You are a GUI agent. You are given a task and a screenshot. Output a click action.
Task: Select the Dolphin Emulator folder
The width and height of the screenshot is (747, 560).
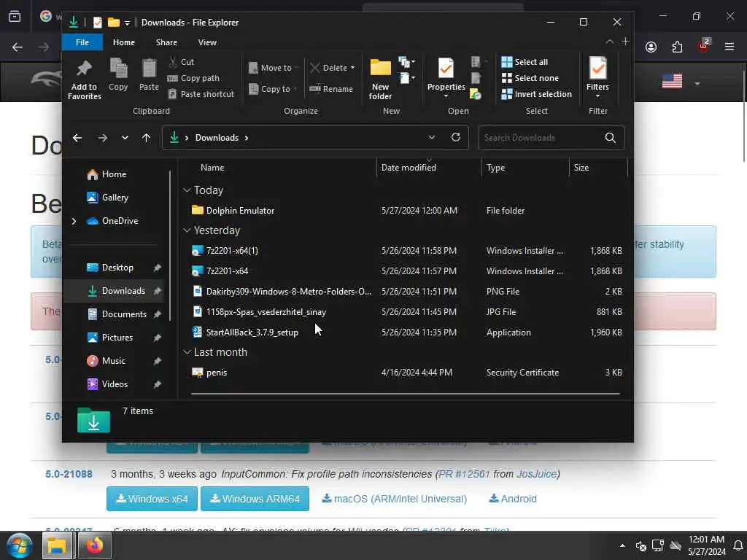pos(241,211)
